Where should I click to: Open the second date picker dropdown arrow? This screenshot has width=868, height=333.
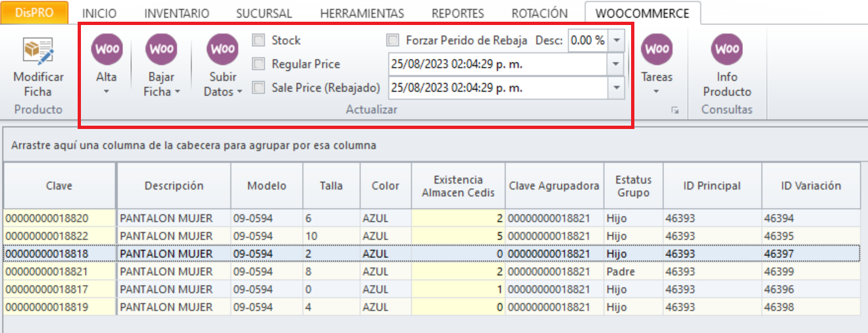tap(616, 88)
